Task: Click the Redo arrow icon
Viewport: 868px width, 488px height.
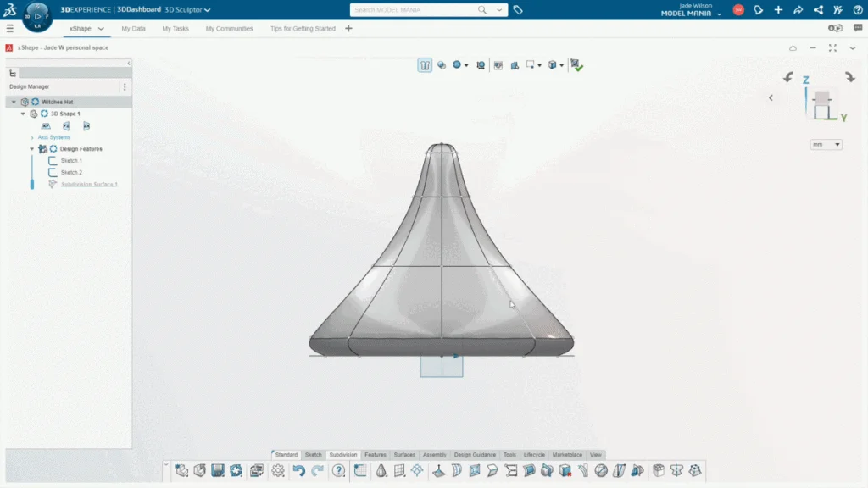Action: (x=317, y=471)
